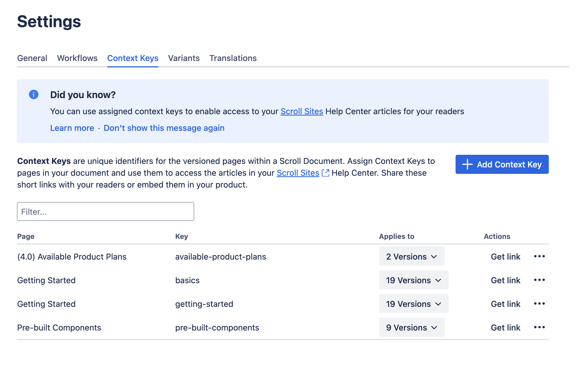Open the ellipsis menu for Pre-built Components

539,327
